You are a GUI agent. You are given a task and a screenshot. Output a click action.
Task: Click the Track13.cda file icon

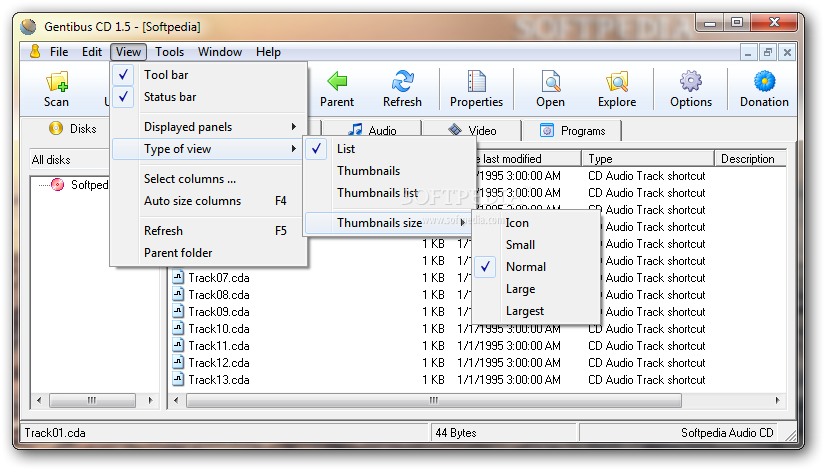(178, 379)
